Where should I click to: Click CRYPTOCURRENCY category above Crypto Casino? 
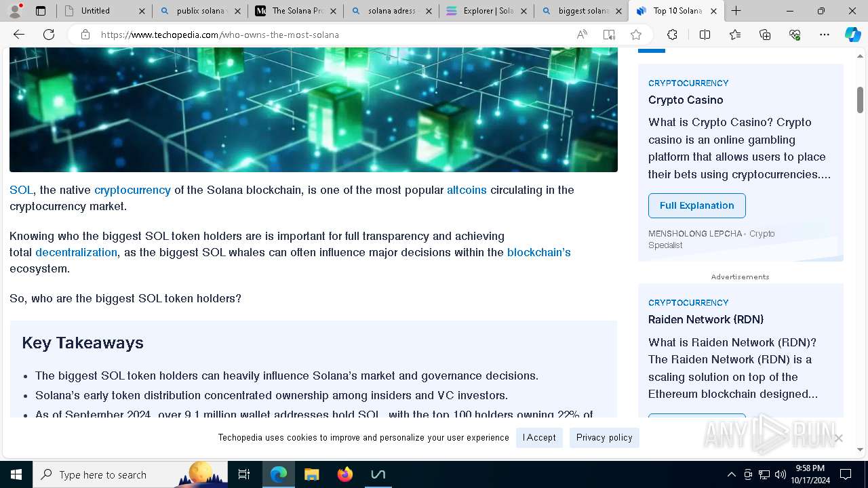(688, 83)
